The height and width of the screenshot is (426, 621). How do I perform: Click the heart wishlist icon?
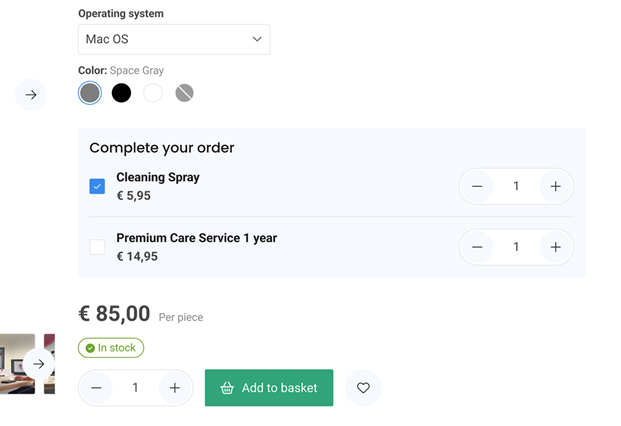(x=363, y=388)
